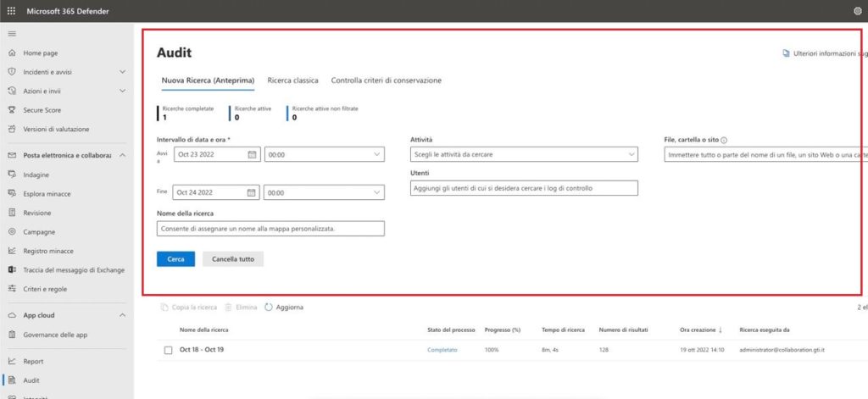Tick checkbox for Oct 18 - Oct 19 search

169,351
